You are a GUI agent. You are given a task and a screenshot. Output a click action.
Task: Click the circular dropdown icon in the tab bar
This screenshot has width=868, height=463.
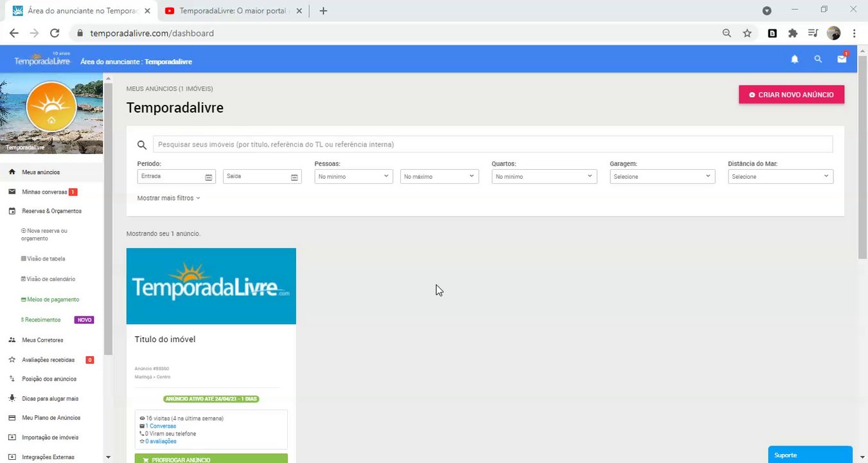tap(766, 11)
